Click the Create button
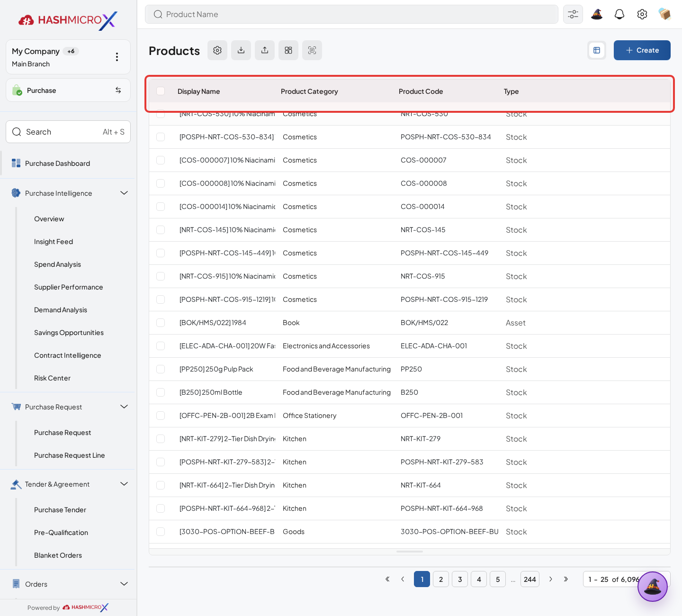 click(642, 50)
